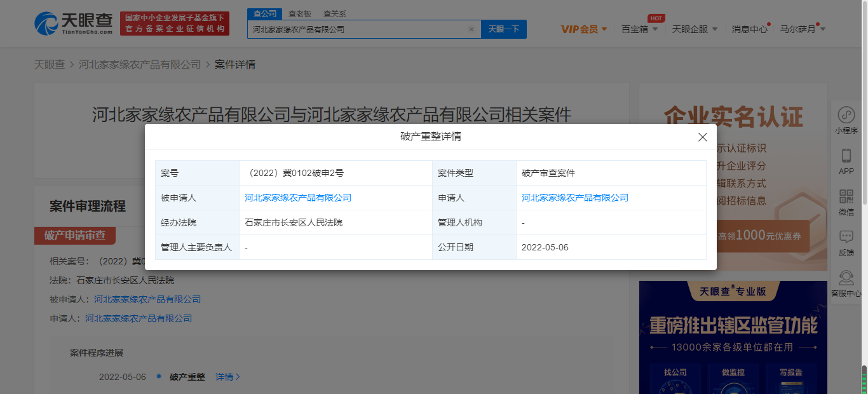Close the 破产重整详情 dialog
The image size is (868, 394).
tap(702, 137)
